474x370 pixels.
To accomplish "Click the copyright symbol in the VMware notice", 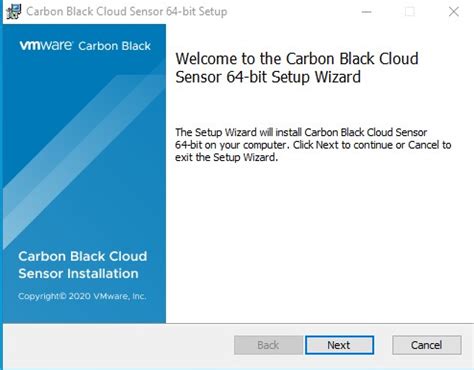I will pos(62,296).
